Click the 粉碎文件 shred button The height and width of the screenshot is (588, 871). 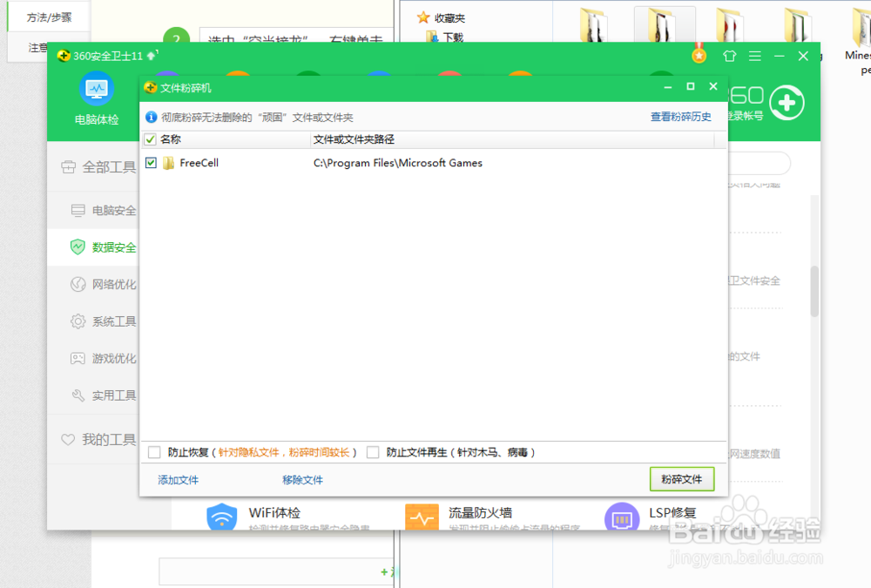coord(682,478)
